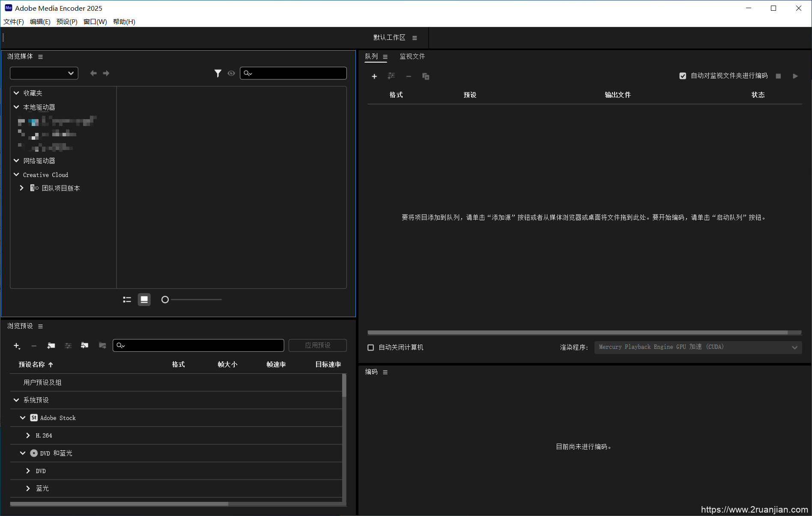This screenshot has height=516, width=812.
Task: Start the queue with the play button
Action: coord(795,76)
